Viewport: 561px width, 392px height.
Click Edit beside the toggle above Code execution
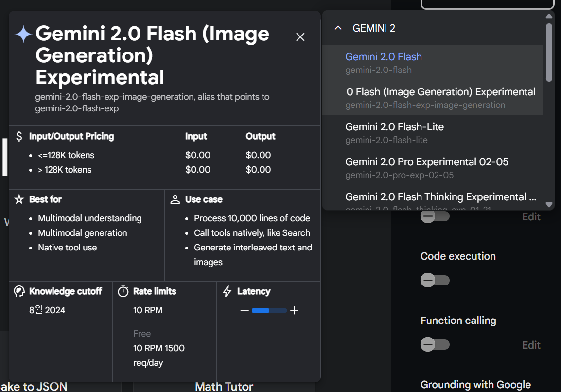pos(531,217)
